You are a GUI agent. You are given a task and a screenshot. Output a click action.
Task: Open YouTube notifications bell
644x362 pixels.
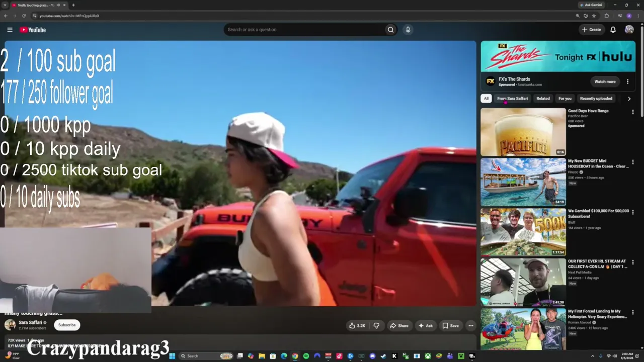(x=613, y=30)
